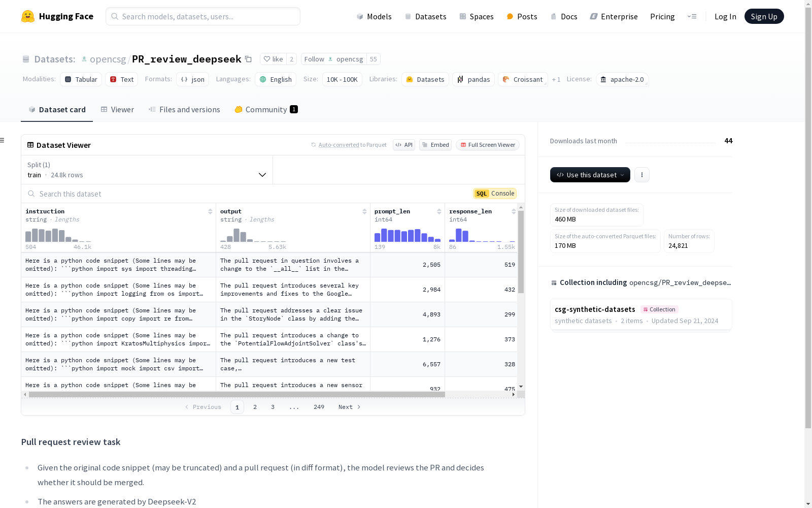The image size is (812, 508).
Task: Click the Log In link
Action: point(725,16)
